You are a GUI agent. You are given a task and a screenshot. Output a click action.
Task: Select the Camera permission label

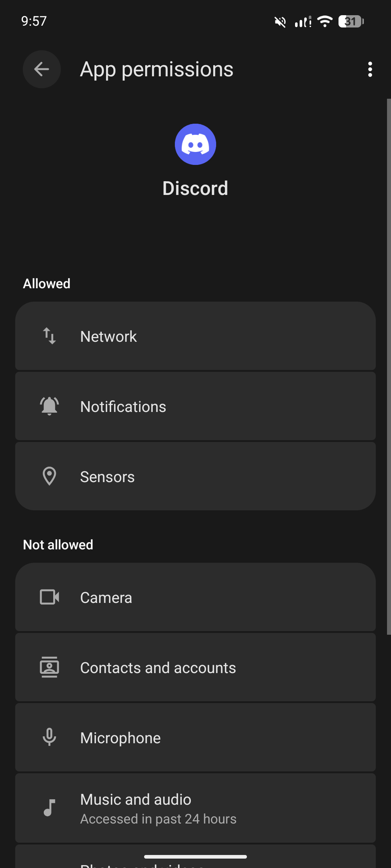pos(106,597)
